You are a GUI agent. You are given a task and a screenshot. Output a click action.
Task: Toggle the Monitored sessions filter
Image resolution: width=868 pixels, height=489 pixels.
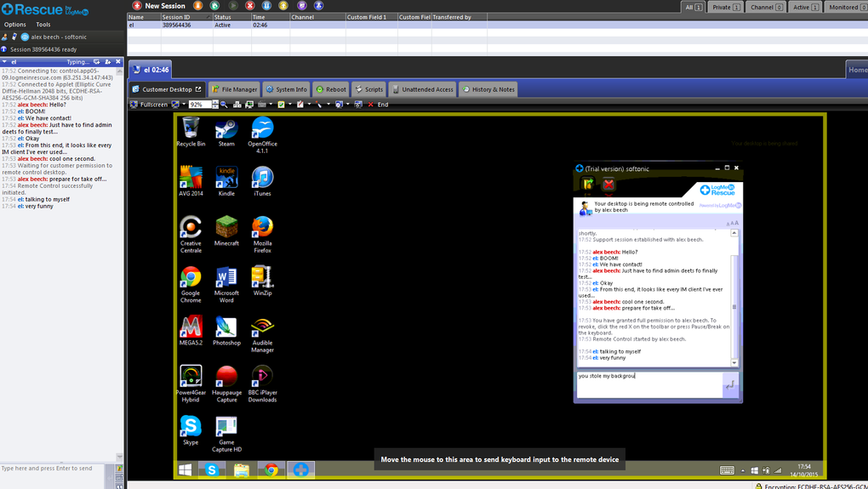(847, 7)
